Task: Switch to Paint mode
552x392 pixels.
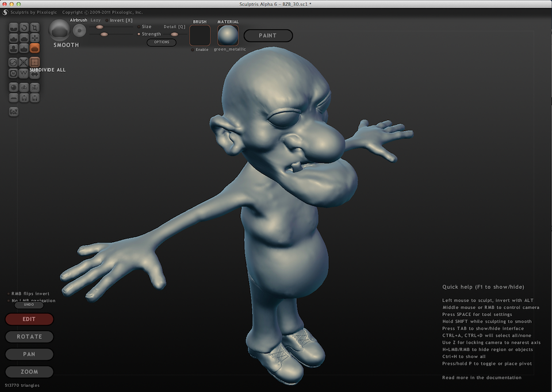Action: click(268, 36)
